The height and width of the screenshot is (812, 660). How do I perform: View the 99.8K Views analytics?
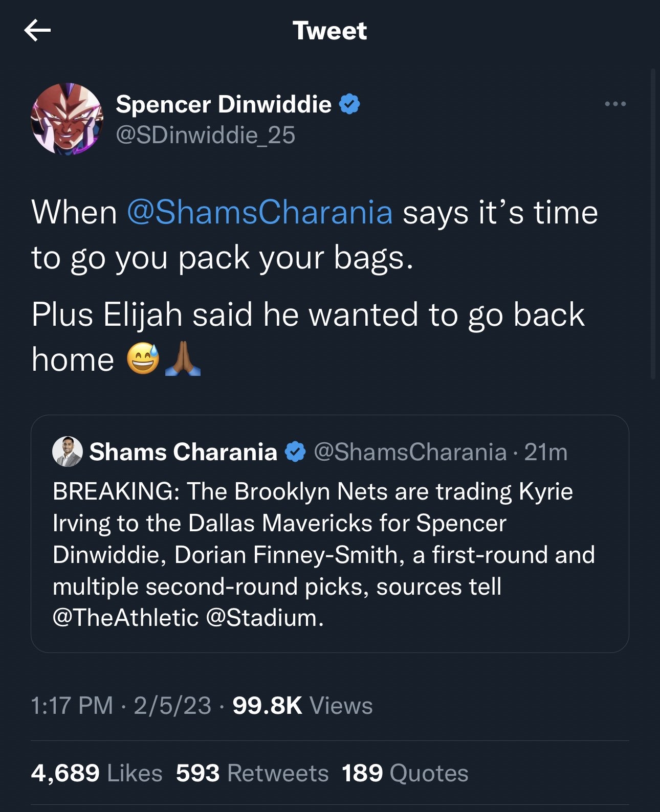[x=302, y=706]
